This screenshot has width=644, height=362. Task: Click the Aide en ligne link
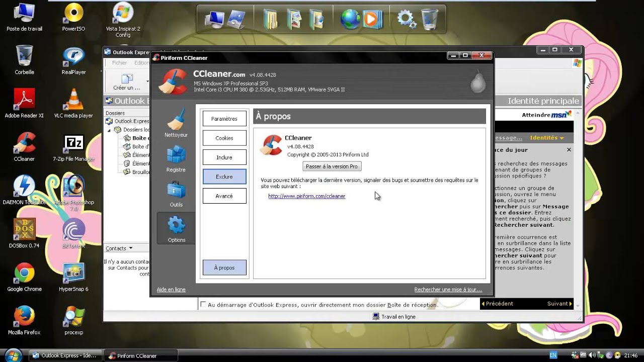(171, 290)
